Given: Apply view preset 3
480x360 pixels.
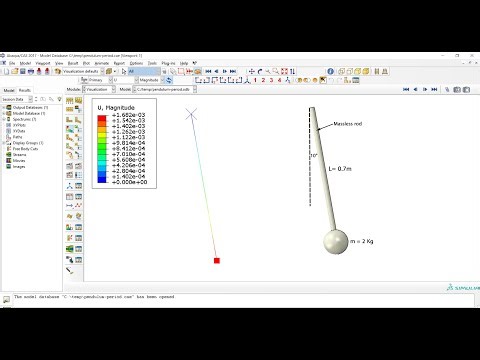Looking at the screenshot, I should [271, 80].
